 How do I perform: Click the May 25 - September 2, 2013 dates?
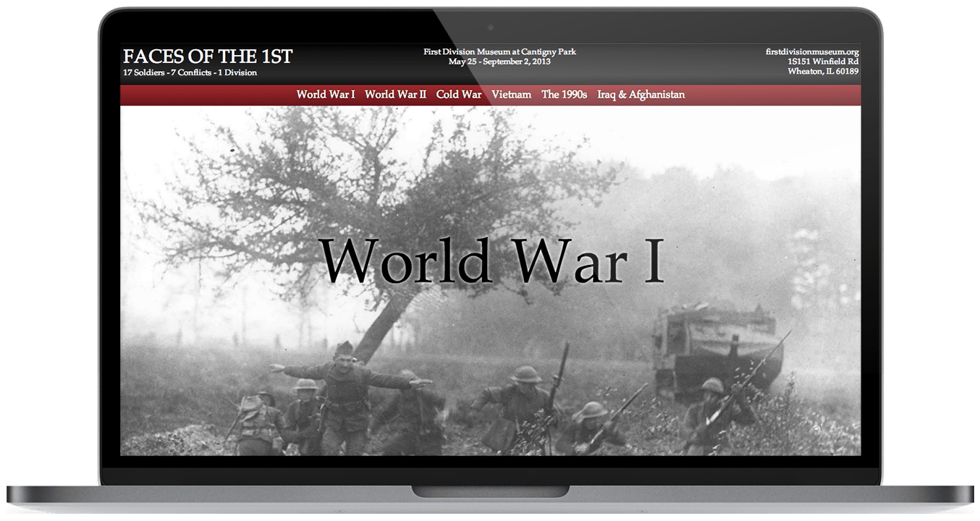[499, 62]
